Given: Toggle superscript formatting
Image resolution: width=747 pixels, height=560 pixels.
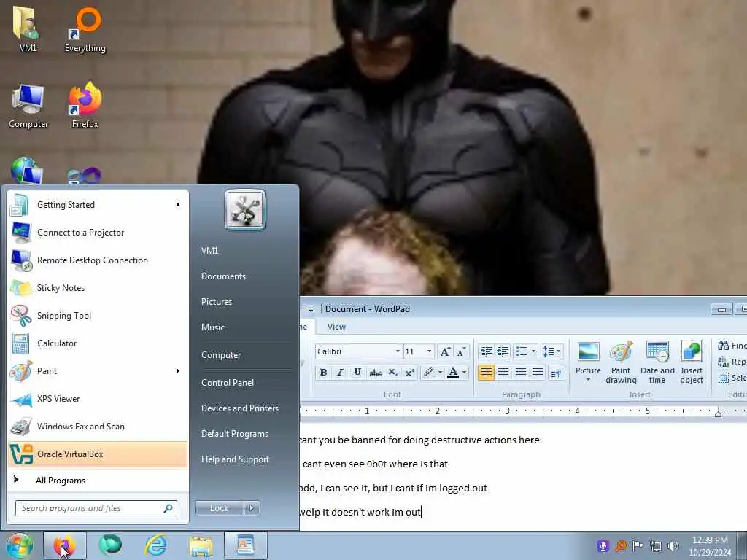Looking at the screenshot, I should tap(410, 373).
